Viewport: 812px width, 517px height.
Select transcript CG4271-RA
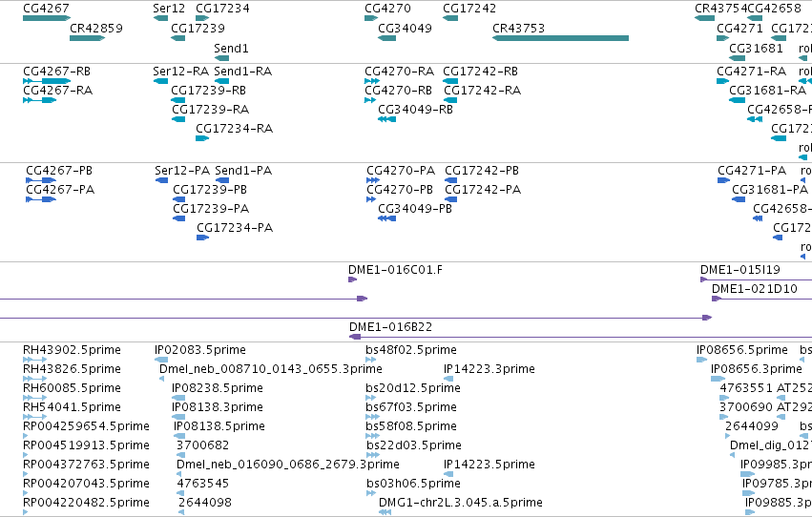[723, 81]
